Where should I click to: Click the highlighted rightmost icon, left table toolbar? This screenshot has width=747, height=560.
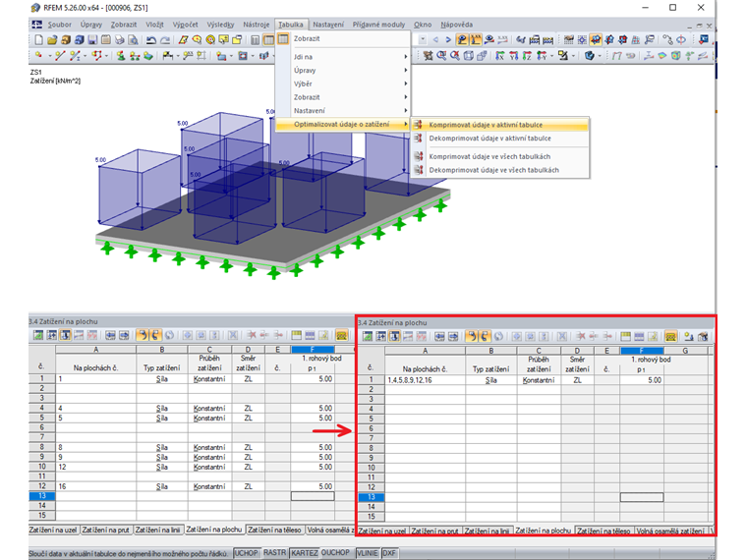coord(342,335)
